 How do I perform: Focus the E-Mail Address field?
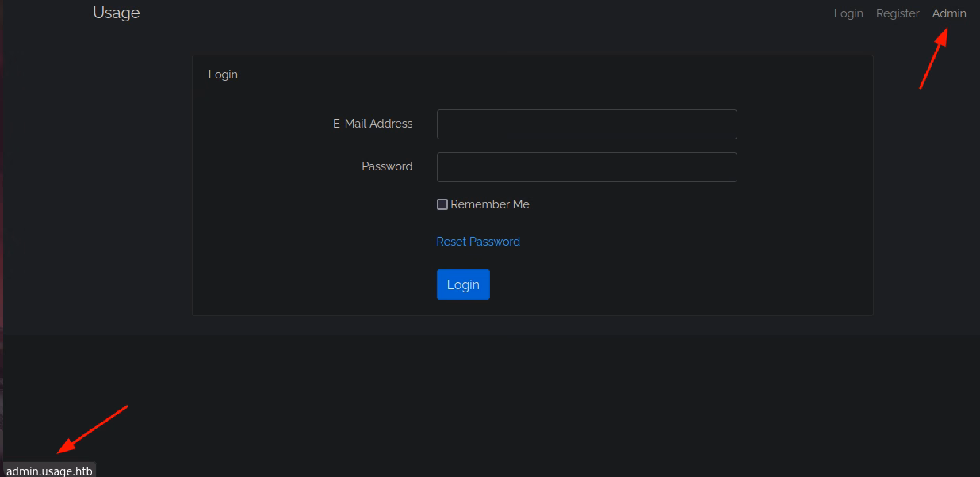[587, 124]
